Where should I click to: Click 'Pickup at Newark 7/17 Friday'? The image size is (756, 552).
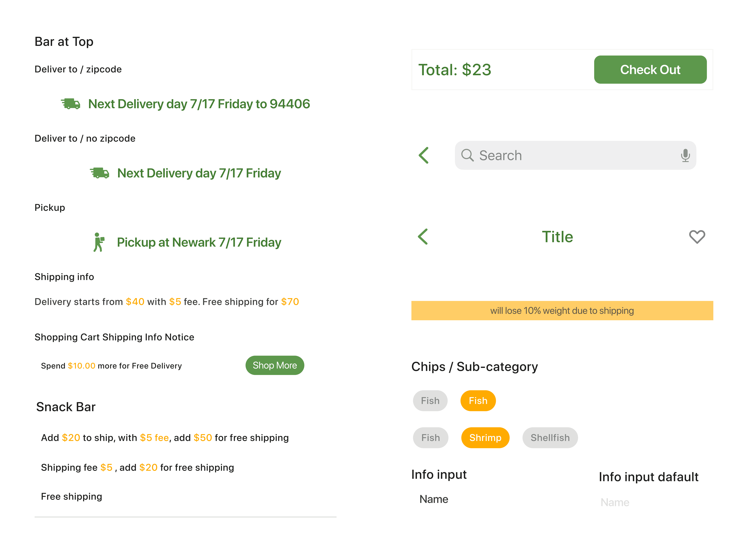click(199, 242)
